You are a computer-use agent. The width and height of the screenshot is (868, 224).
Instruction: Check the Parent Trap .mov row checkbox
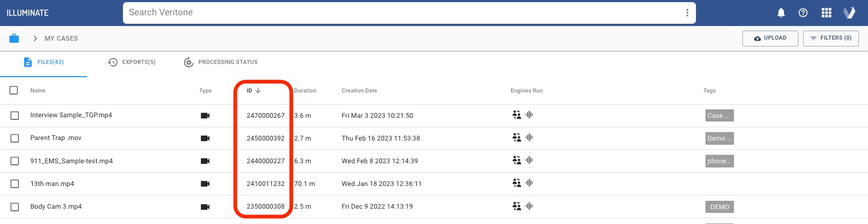(15, 138)
